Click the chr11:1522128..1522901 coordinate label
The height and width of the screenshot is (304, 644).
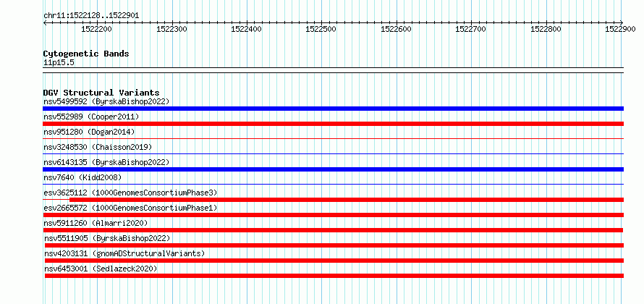click(x=91, y=16)
